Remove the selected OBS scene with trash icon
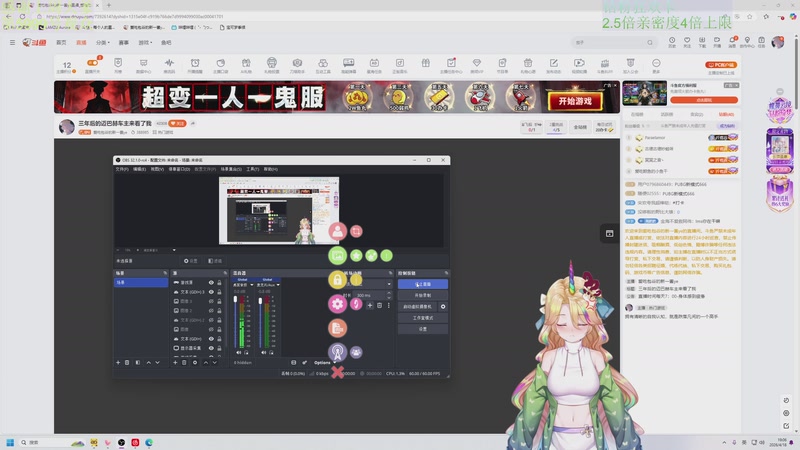This screenshot has height=450, width=800. coord(127,363)
